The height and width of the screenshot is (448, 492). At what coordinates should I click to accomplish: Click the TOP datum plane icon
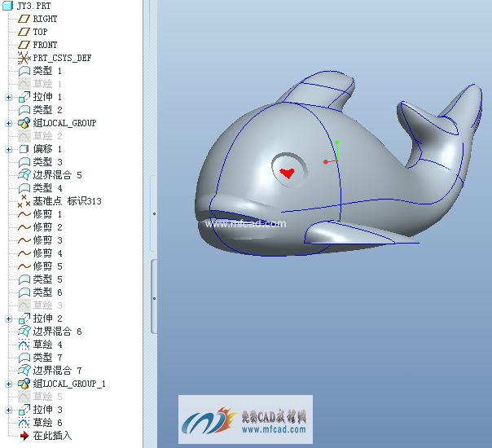click(x=24, y=32)
